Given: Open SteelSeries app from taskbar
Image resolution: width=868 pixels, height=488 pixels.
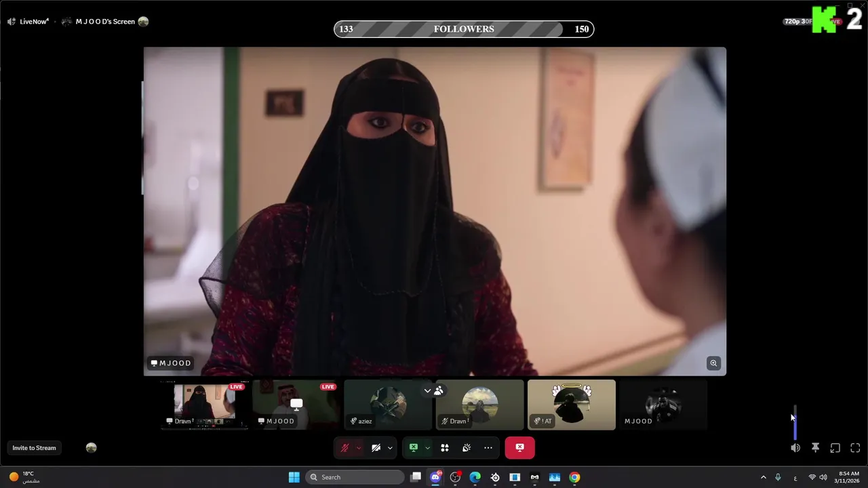Looking at the screenshot, I should (495, 477).
